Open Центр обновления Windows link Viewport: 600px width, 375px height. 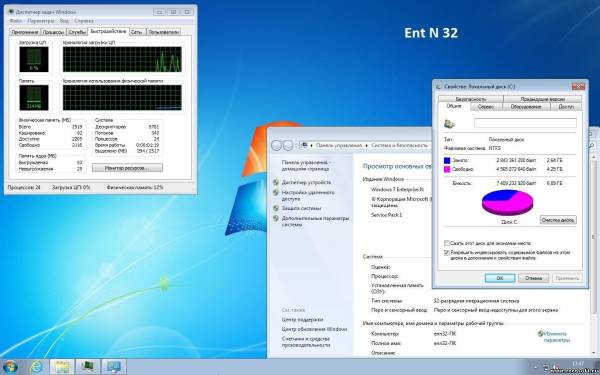click(x=315, y=329)
